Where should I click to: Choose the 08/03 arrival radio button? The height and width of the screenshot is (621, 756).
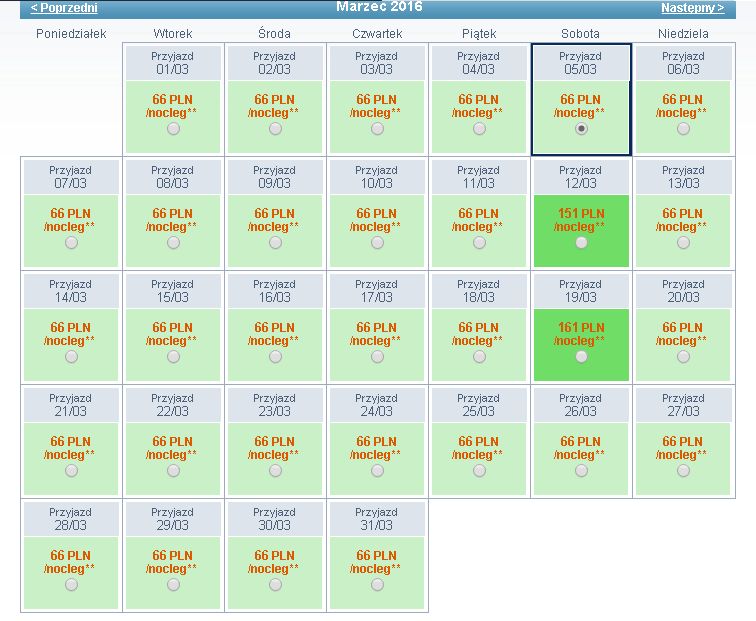[173, 243]
